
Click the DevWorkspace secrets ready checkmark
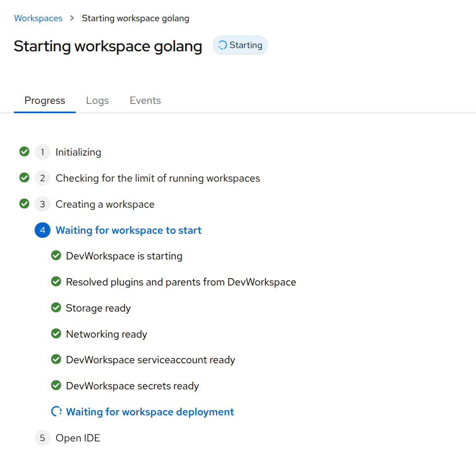(56, 386)
